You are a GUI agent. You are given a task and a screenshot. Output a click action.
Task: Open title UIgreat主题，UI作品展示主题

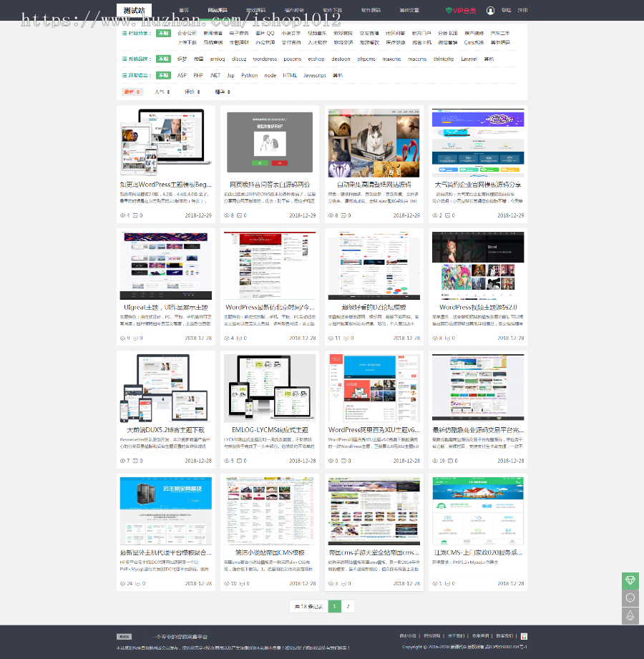click(165, 307)
